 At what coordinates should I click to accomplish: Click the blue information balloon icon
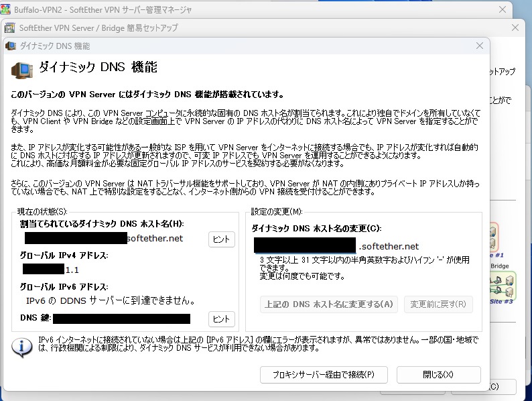(x=21, y=347)
